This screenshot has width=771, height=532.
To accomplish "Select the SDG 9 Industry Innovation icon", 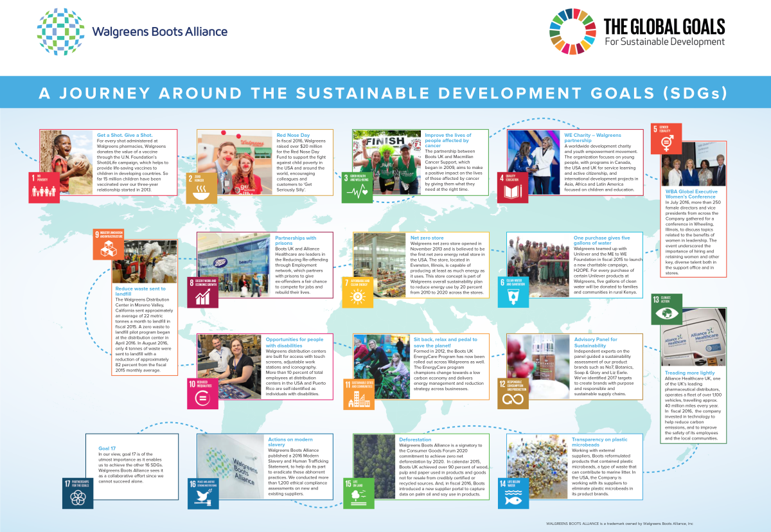I will tap(108, 243).
